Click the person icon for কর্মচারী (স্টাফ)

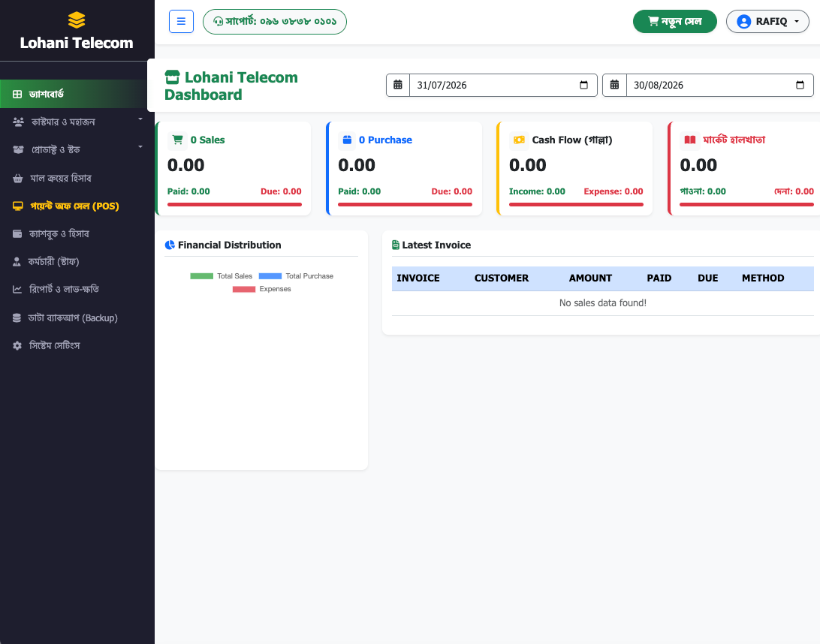coord(17,261)
